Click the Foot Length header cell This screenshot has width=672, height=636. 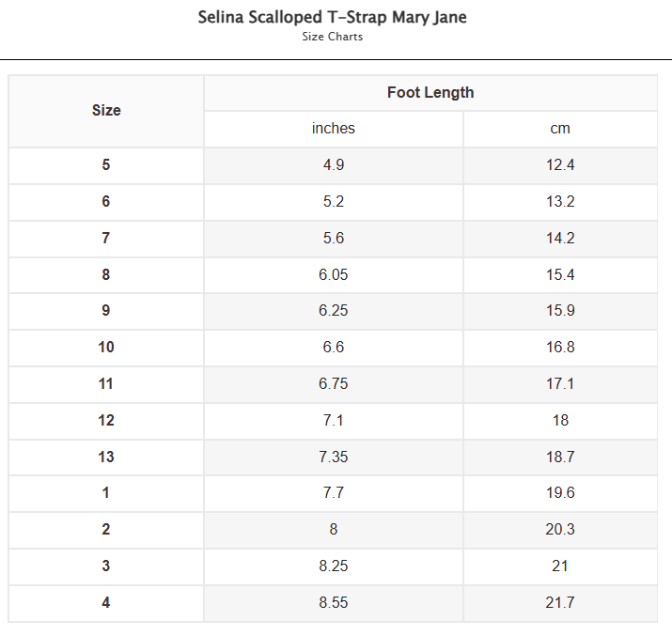tap(430, 93)
